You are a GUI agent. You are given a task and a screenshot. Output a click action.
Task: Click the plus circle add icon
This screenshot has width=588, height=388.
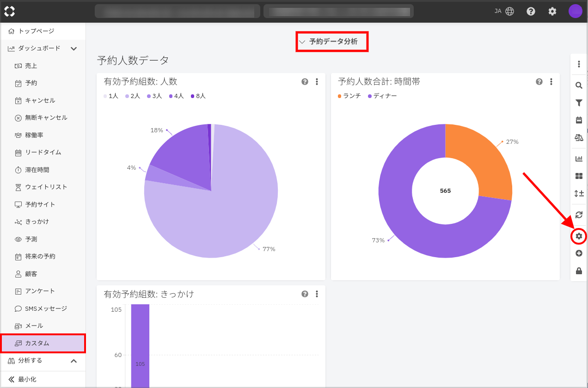tap(579, 253)
